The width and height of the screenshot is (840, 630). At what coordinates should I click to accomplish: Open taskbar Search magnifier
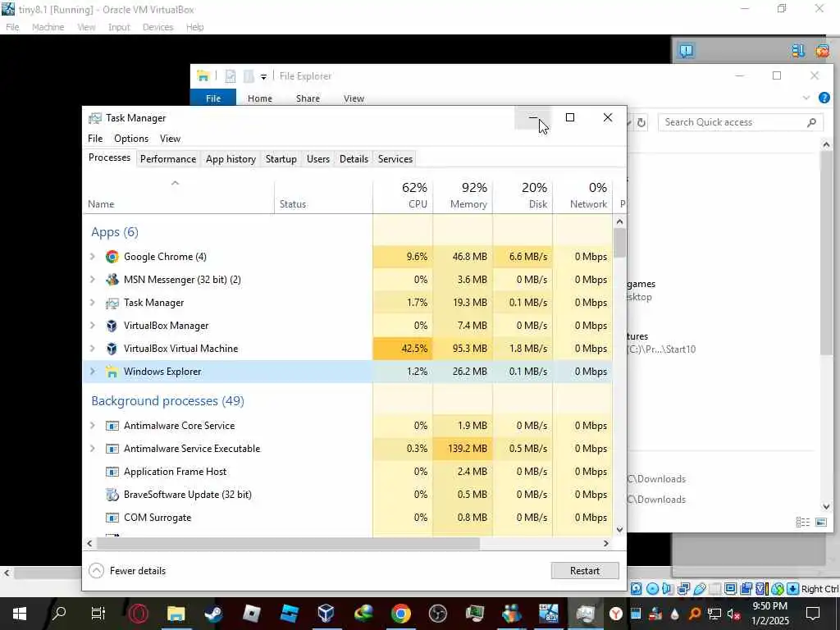click(59, 614)
